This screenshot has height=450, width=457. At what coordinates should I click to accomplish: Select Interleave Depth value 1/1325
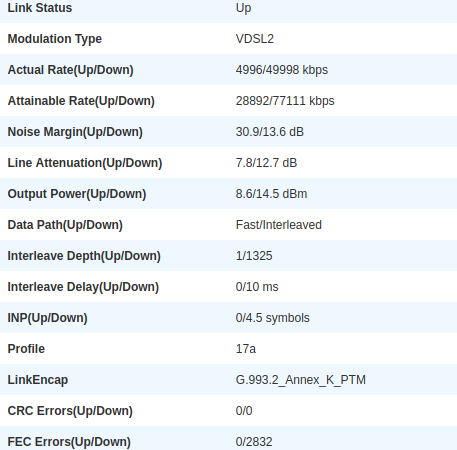[254, 256]
